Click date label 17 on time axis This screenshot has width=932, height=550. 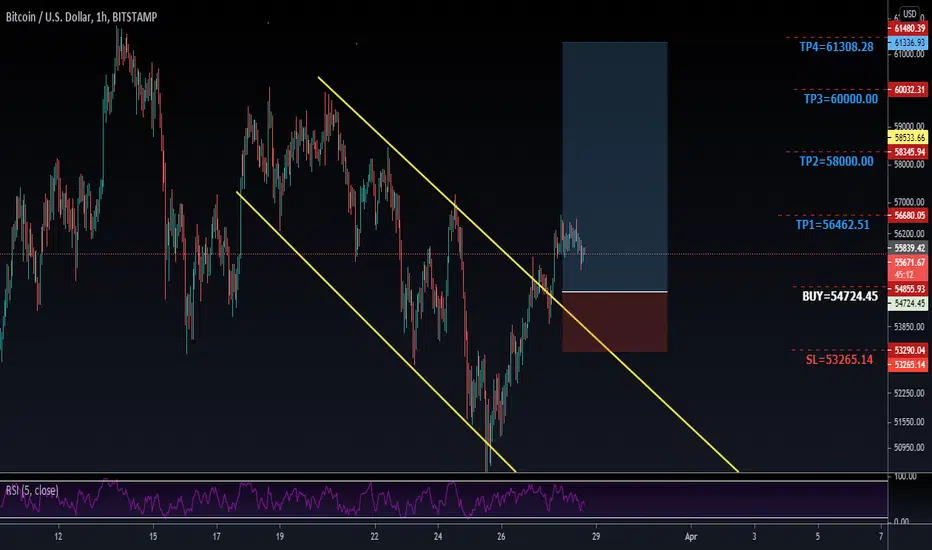click(x=216, y=536)
